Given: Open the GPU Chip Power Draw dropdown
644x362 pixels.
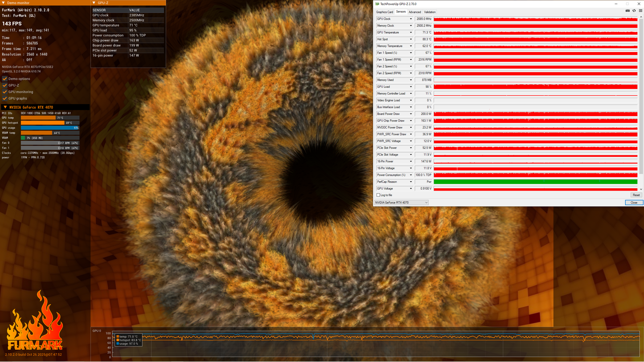Looking at the screenshot, I should pos(411,121).
